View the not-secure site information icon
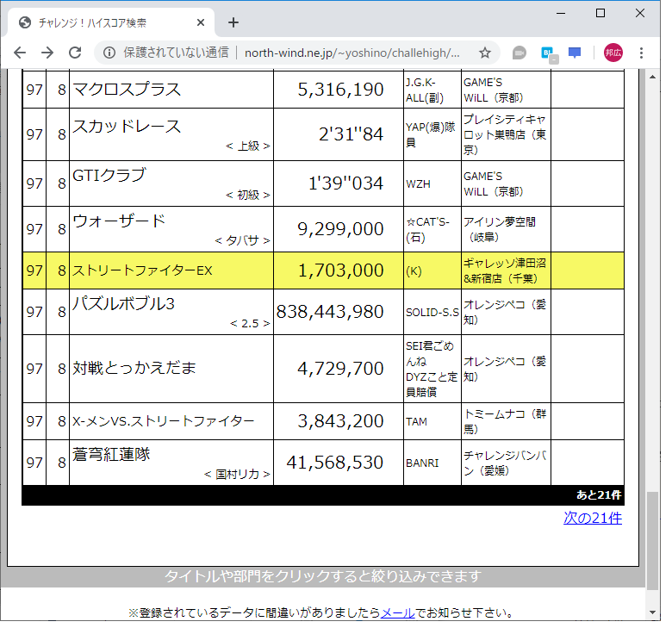The height and width of the screenshot is (634, 672). (x=109, y=53)
